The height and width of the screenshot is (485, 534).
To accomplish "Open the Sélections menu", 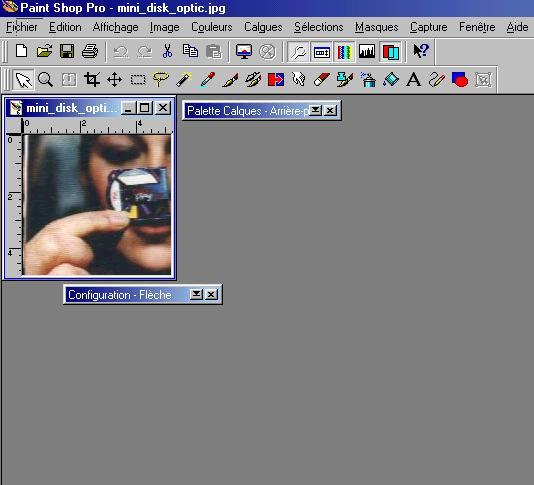I will click(319, 27).
